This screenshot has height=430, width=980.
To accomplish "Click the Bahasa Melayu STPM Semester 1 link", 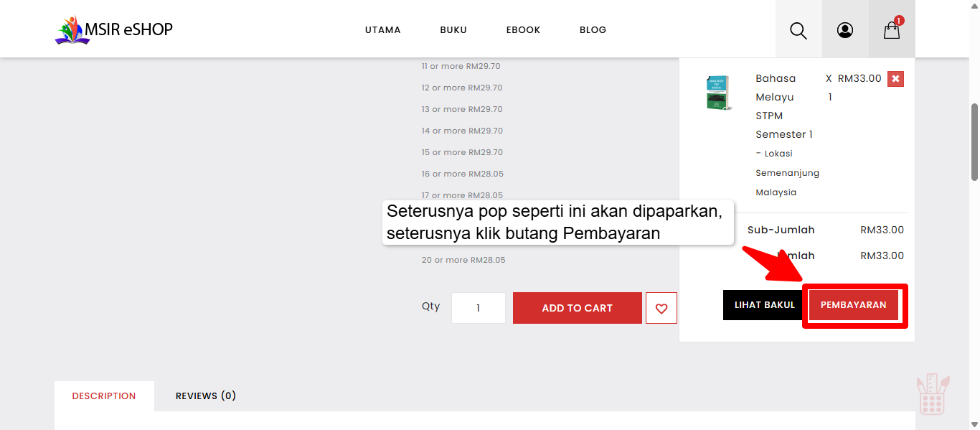I will click(785, 106).
